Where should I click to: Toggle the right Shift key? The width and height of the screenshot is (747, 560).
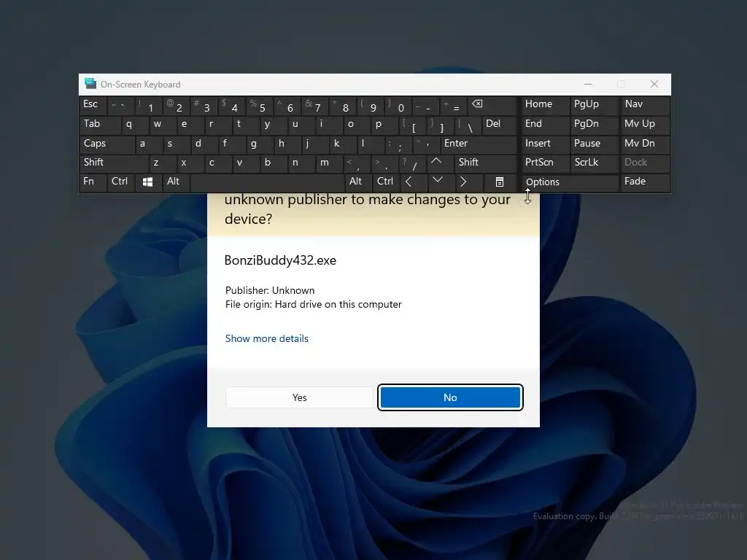pos(486,163)
